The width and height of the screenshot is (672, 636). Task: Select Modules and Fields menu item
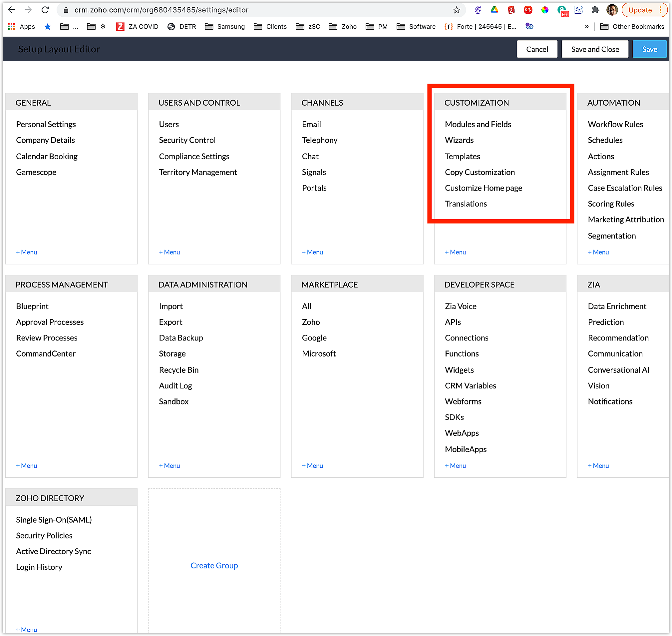point(478,124)
